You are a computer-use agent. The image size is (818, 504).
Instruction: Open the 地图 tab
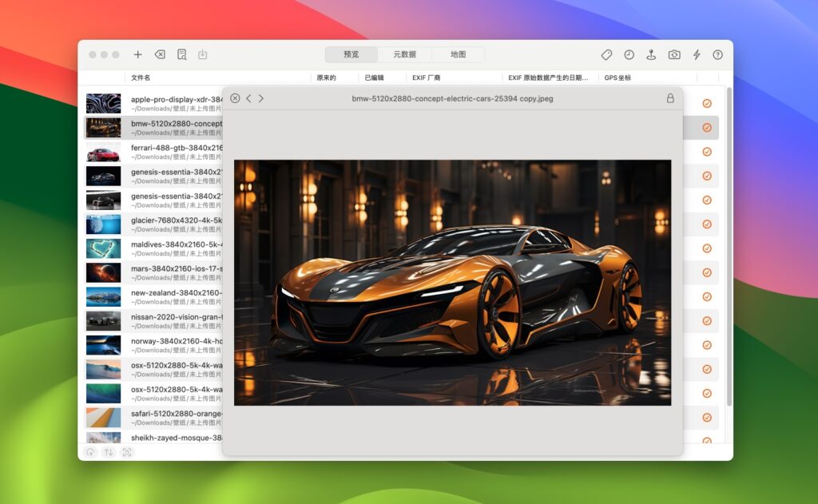click(459, 54)
